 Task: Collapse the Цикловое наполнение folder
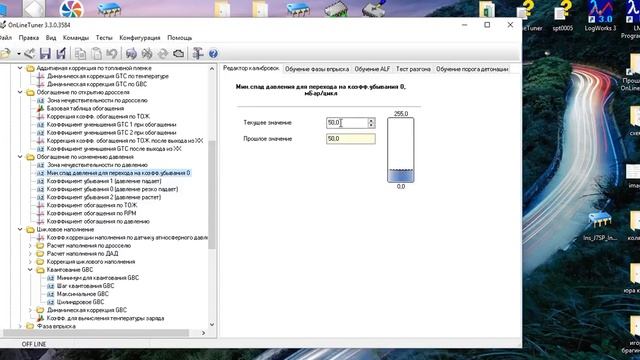[x=20, y=229]
